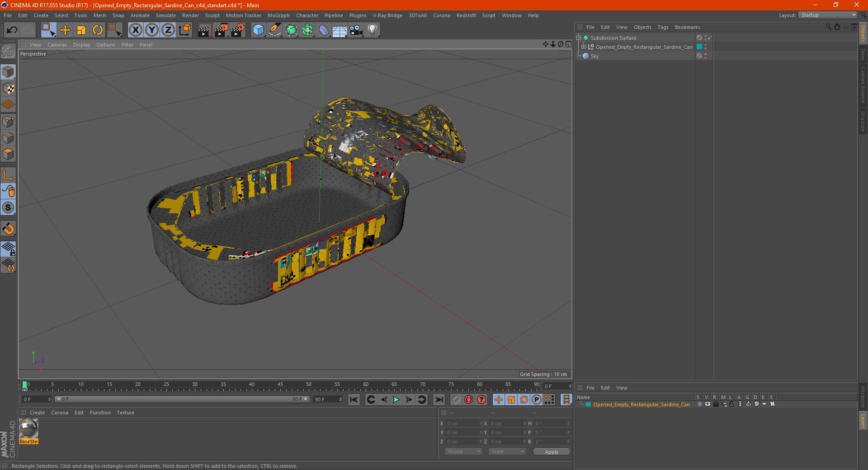Click the coordinate system icon
The width and height of the screenshot is (868, 470).
[185, 30]
